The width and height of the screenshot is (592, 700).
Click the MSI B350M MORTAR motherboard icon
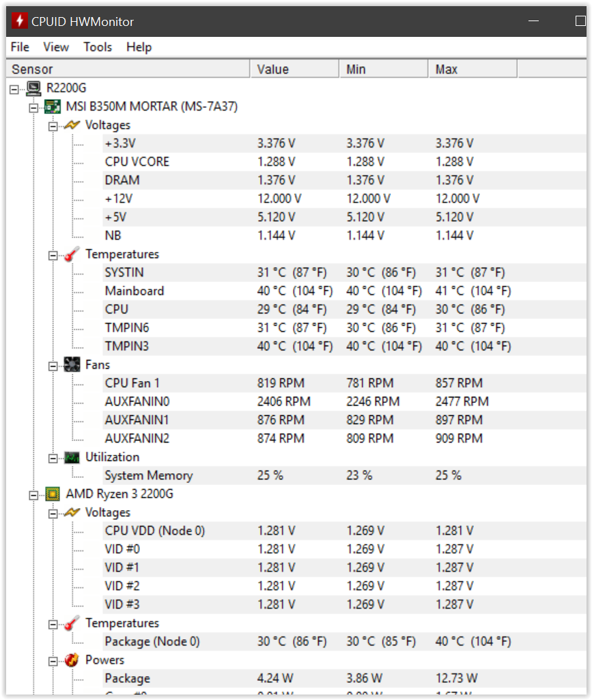tap(53, 107)
